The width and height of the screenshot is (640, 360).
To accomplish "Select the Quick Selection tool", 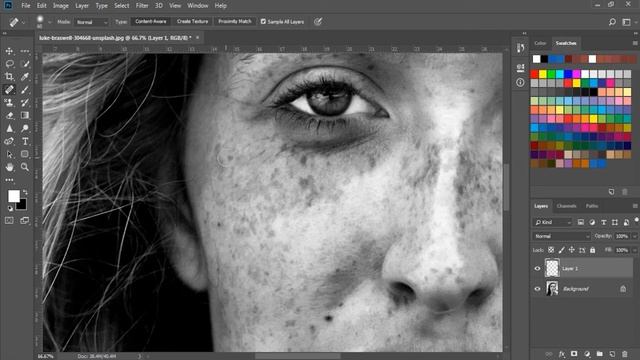I will [x=25, y=64].
